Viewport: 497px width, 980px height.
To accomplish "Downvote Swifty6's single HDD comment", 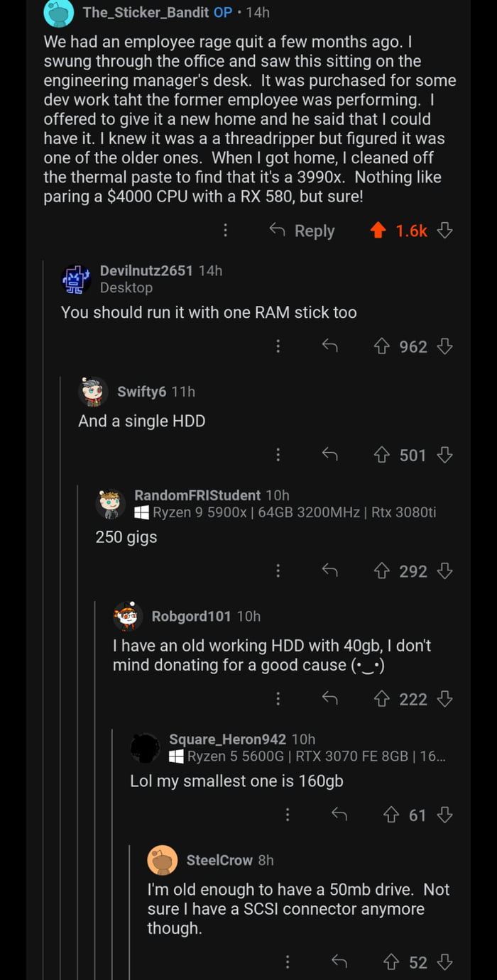I will pyautogui.click(x=445, y=455).
